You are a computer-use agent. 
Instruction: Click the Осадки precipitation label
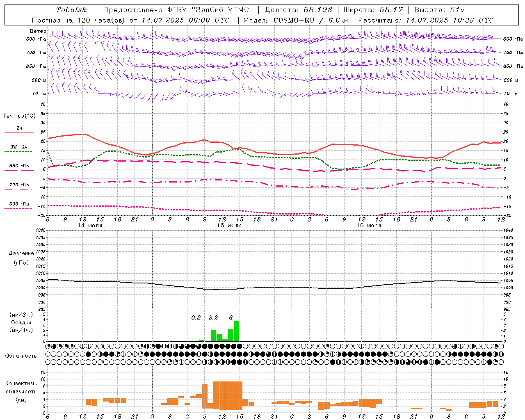point(21,322)
